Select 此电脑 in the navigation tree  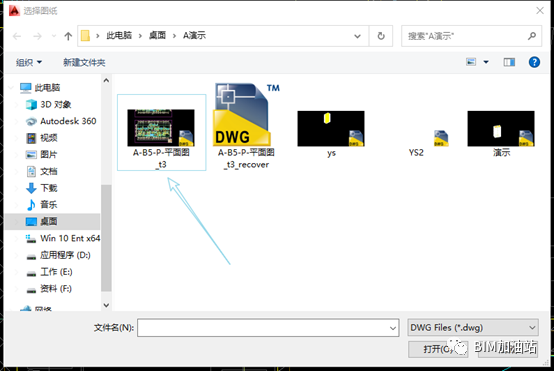(x=48, y=87)
